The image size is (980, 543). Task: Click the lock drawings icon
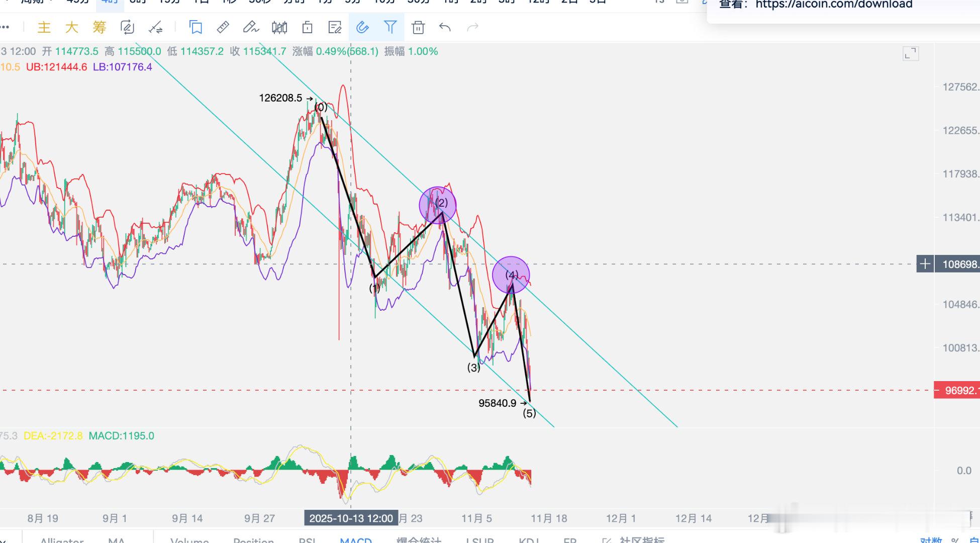pyautogui.click(x=307, y=27)
